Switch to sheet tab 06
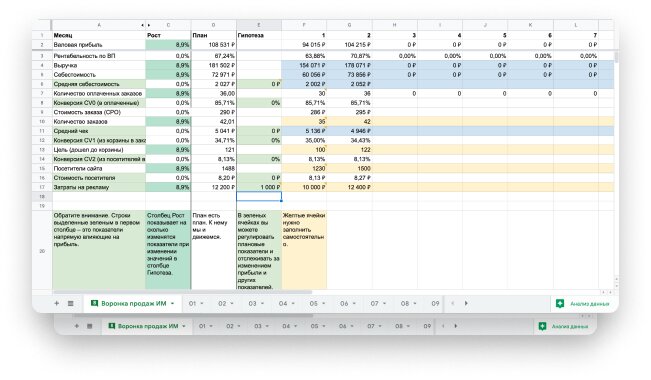This screenshot has width=651, height=380. click(x=344, y=304)
